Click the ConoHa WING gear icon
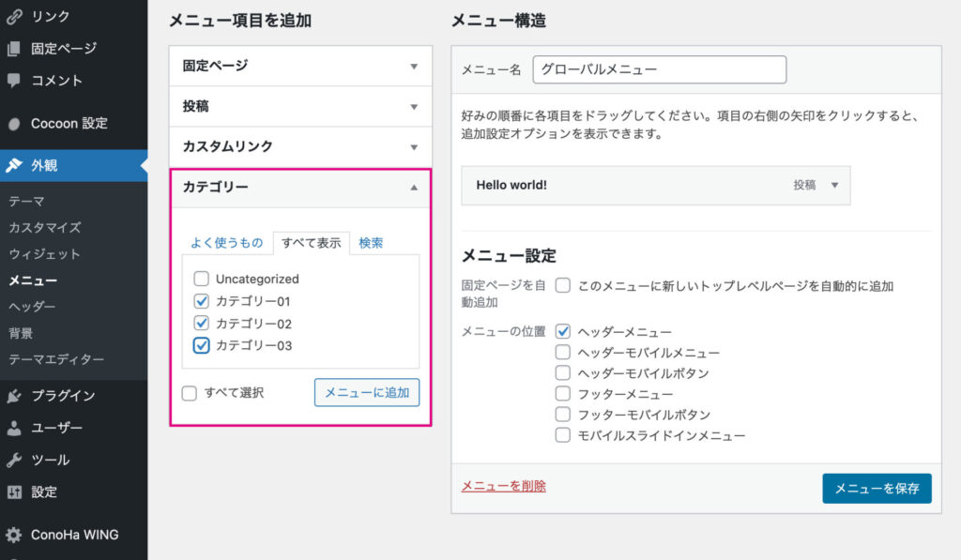Viewport: 961px width, 560px height. 14,535
